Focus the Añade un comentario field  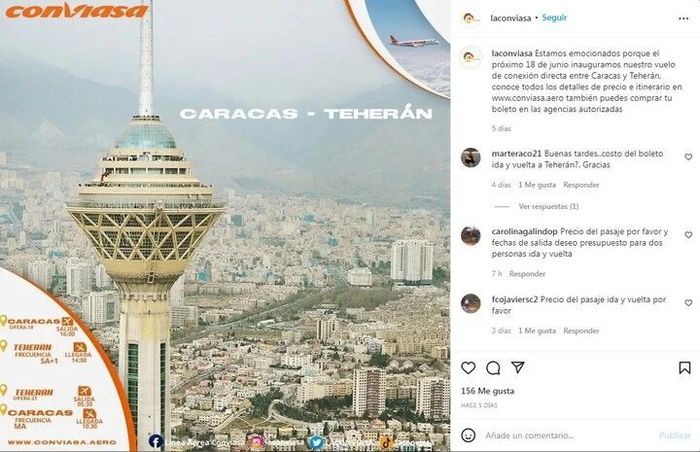[567, 435]
